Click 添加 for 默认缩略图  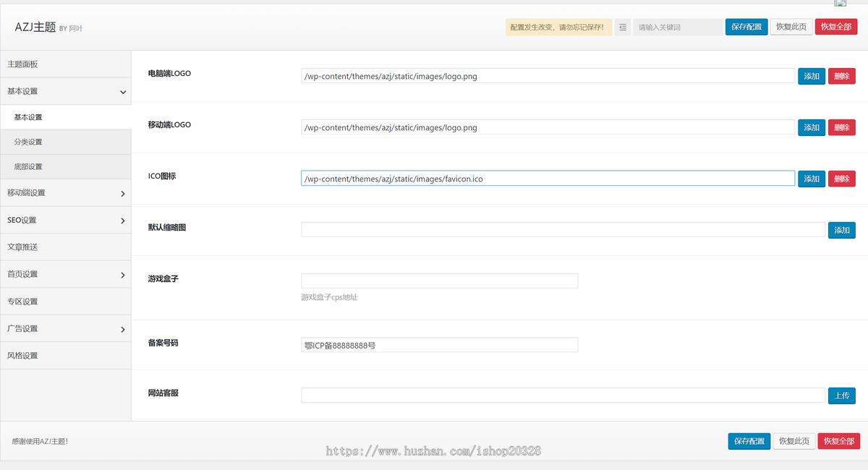[842, 230]
